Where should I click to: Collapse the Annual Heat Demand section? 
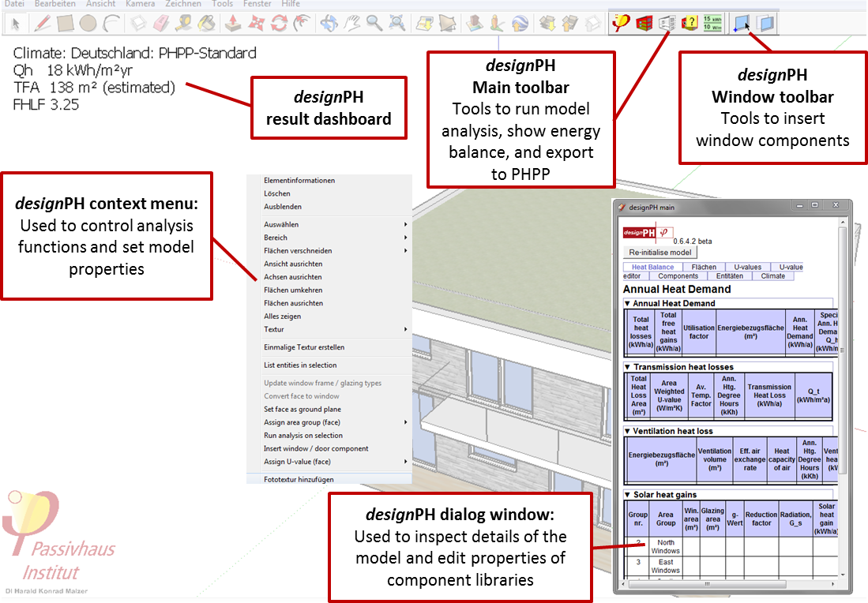[x=627, y=303]
